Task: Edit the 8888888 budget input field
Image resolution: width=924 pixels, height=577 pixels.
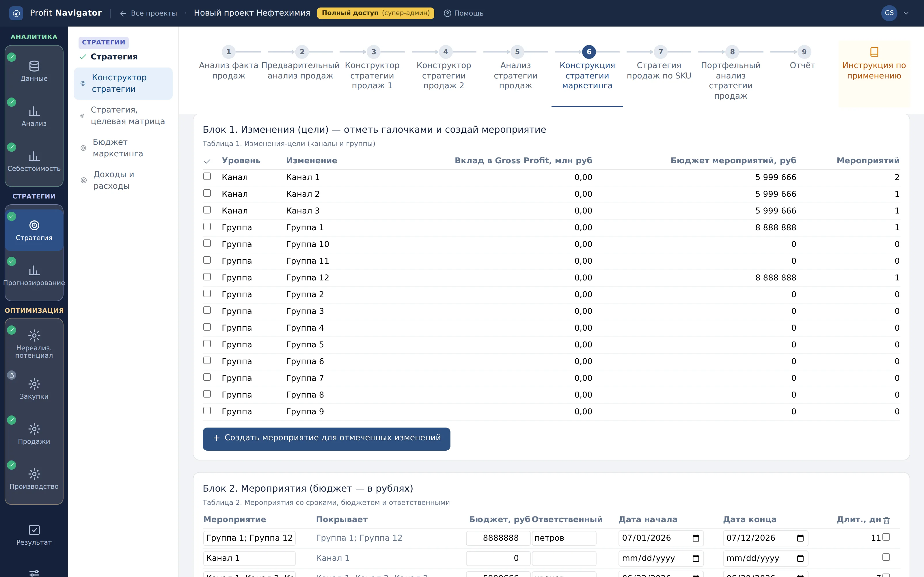Action: 498,538
